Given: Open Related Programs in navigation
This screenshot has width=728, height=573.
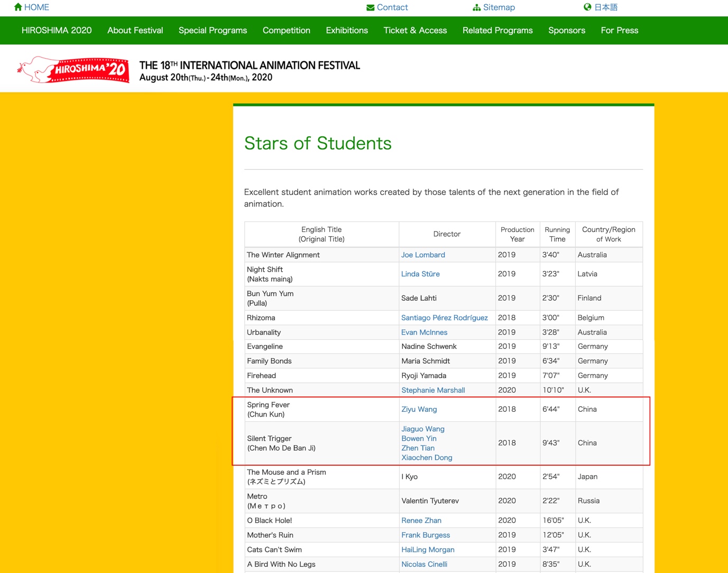Looking at the screenshot, I should 497,31.
